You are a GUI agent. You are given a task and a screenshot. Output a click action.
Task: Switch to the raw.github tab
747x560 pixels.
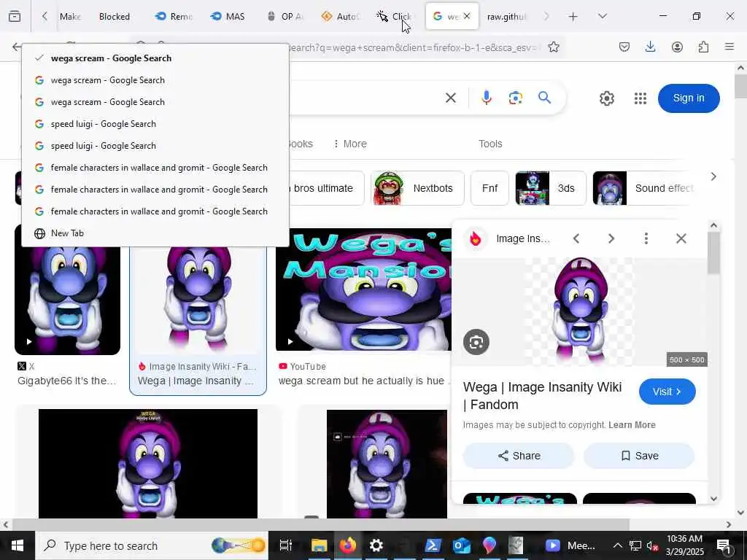click(507, 17)
